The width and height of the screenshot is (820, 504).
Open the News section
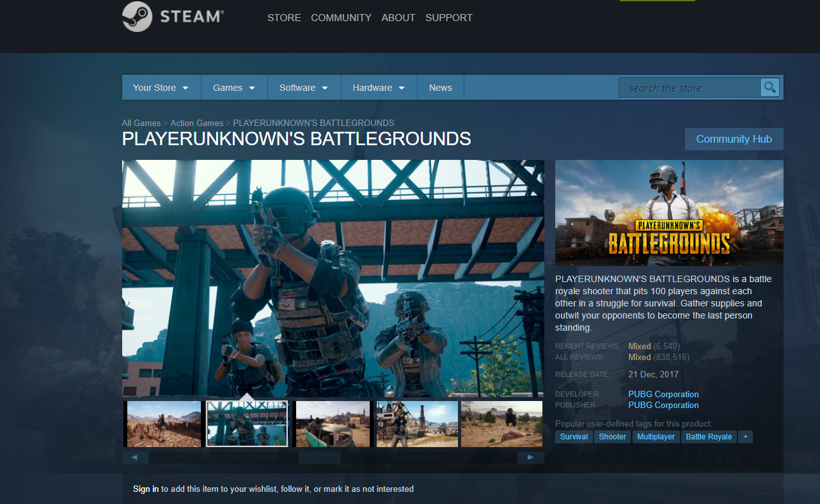(440, 88)
